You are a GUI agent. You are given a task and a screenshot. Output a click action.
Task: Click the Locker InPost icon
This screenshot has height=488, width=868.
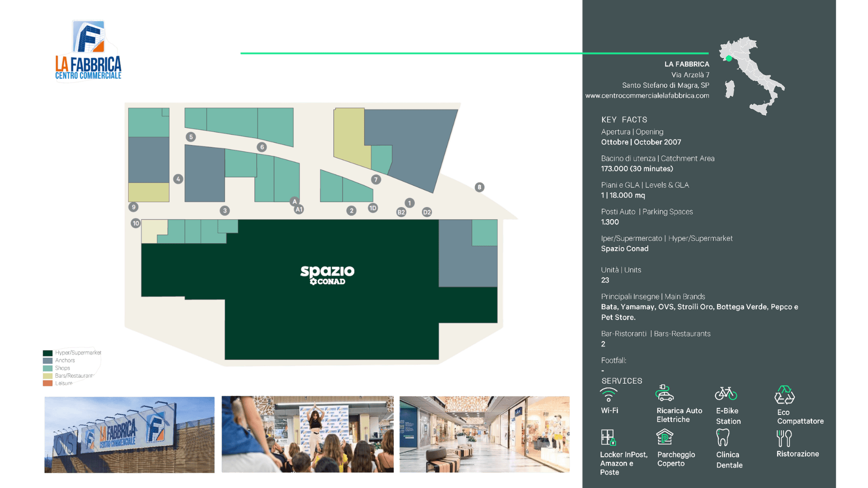609,437
